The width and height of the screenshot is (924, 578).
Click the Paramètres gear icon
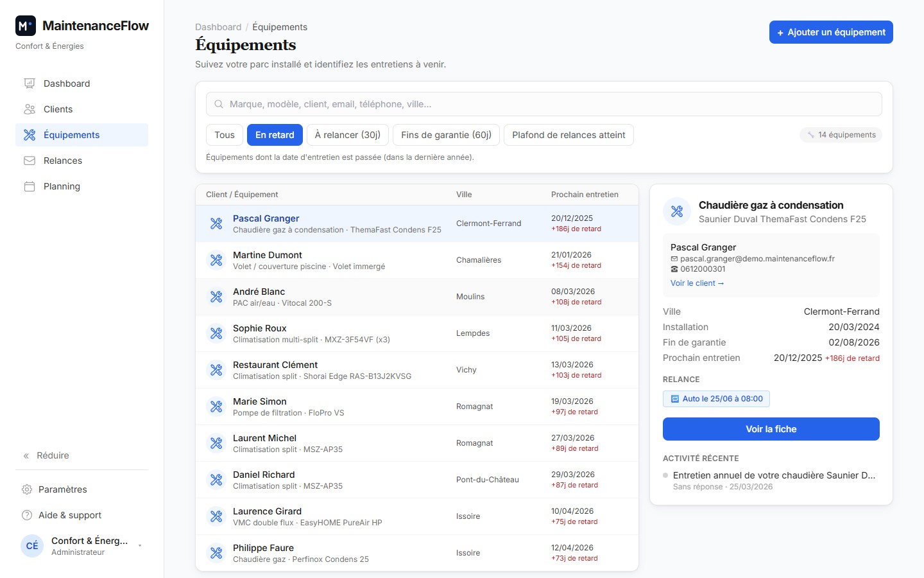[x=27, y=489]
